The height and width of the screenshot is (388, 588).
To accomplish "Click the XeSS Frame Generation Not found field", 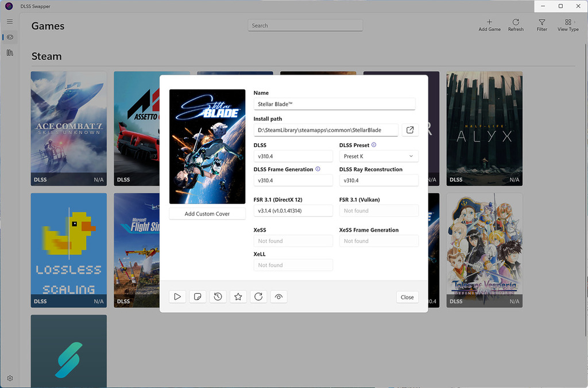I will 379,241.
